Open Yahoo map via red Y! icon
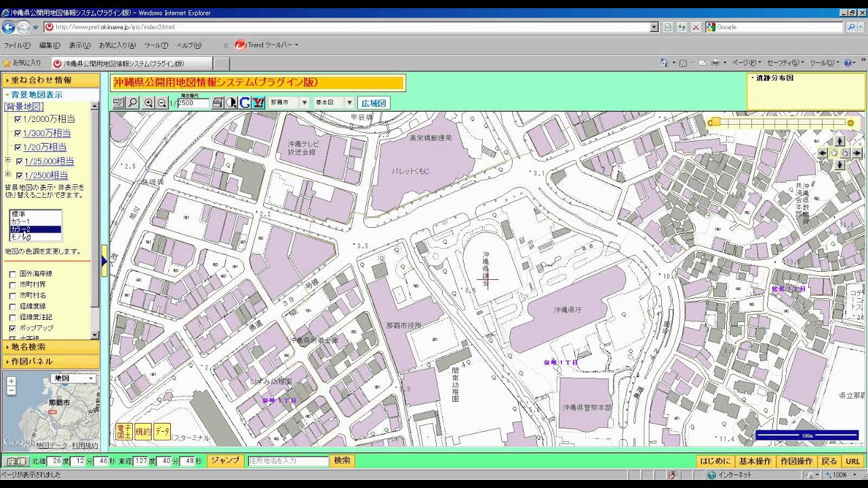The image size is (868, 488). click(258, 103)
